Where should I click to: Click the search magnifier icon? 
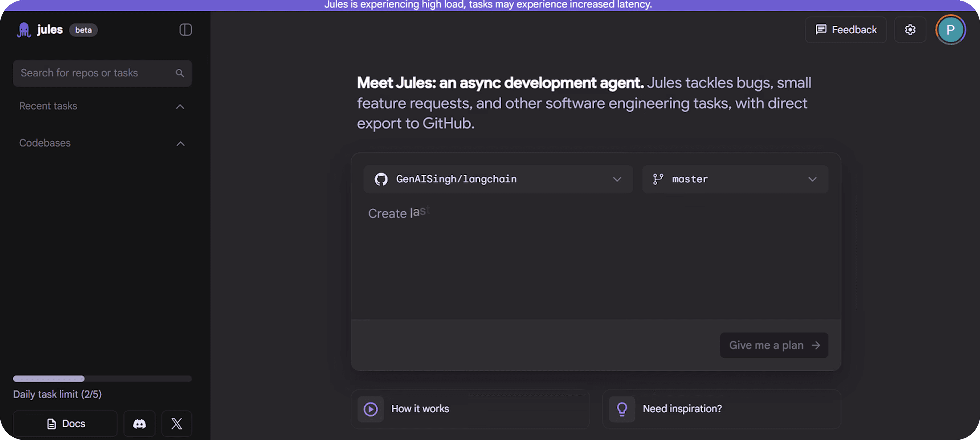(180, 73)
